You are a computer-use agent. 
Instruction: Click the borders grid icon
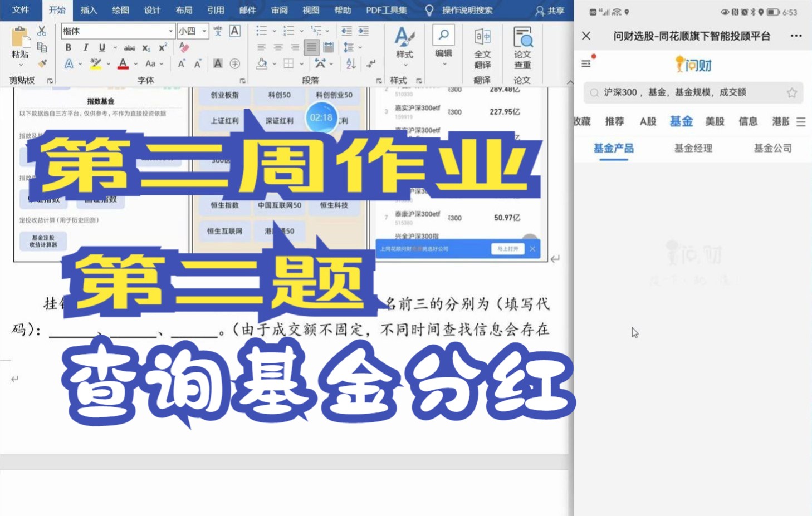[288, 63]
